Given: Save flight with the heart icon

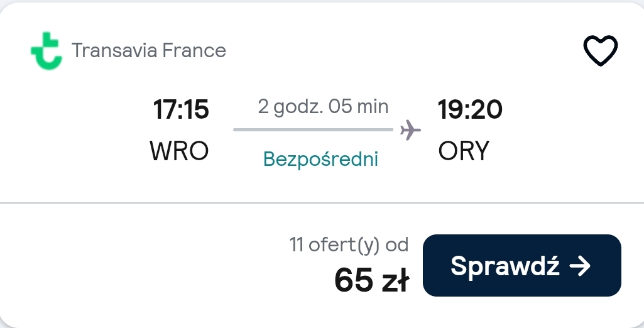Looking at the screenshot, I should tap(601, 50).
